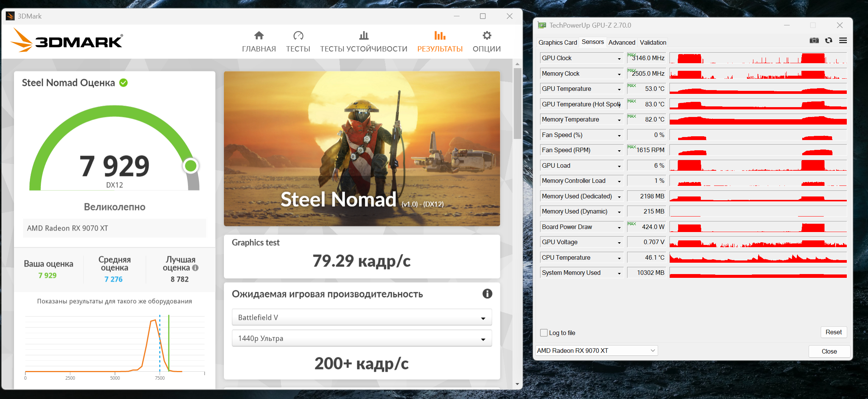Click the Steel Nomad benchmark thumbnail image
The width and height of the screenshot is (868, 399).
(362, 149)
